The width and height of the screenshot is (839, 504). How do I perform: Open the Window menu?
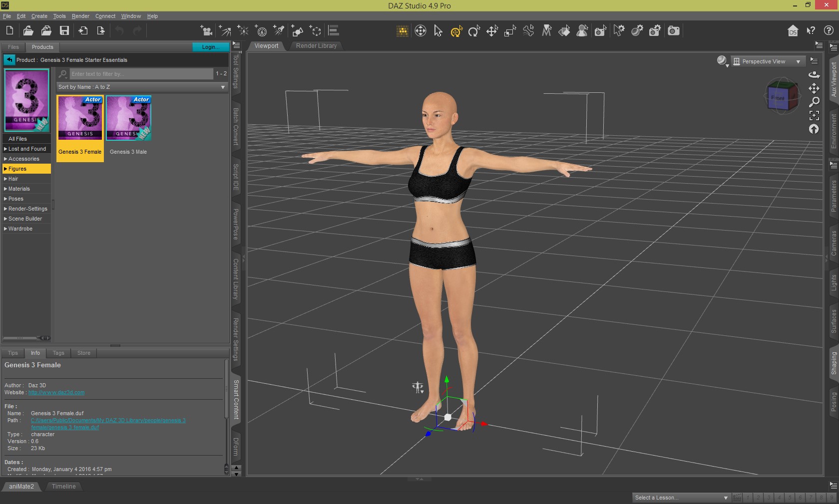pyautogui.click(x=131, y=16)
